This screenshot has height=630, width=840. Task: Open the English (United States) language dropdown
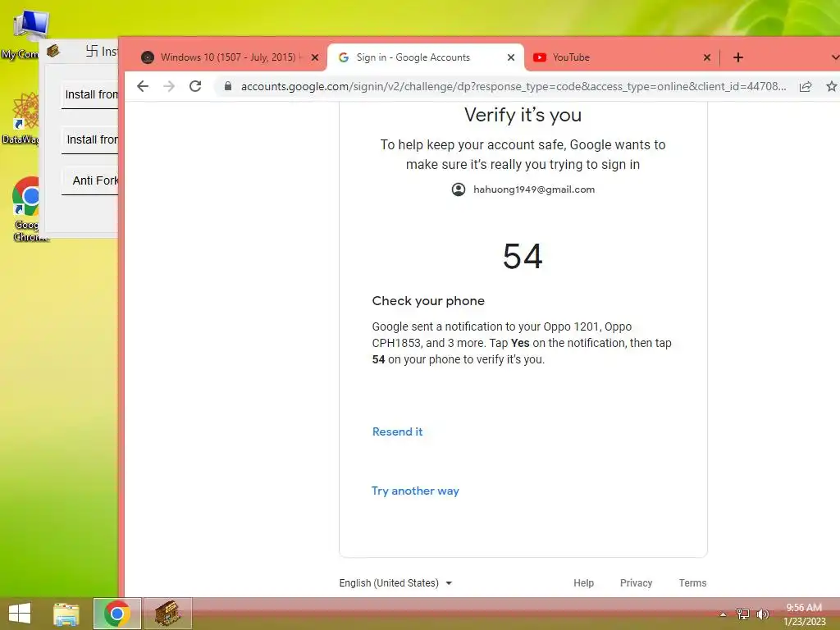point(396,583)
